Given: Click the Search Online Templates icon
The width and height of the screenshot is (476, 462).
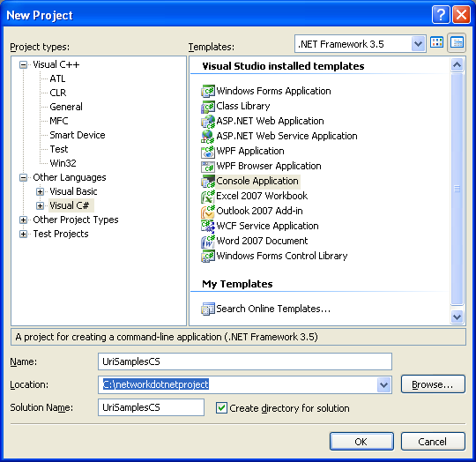Looking at the screenshot, I should pyautogui.click(x=208, y=309).
